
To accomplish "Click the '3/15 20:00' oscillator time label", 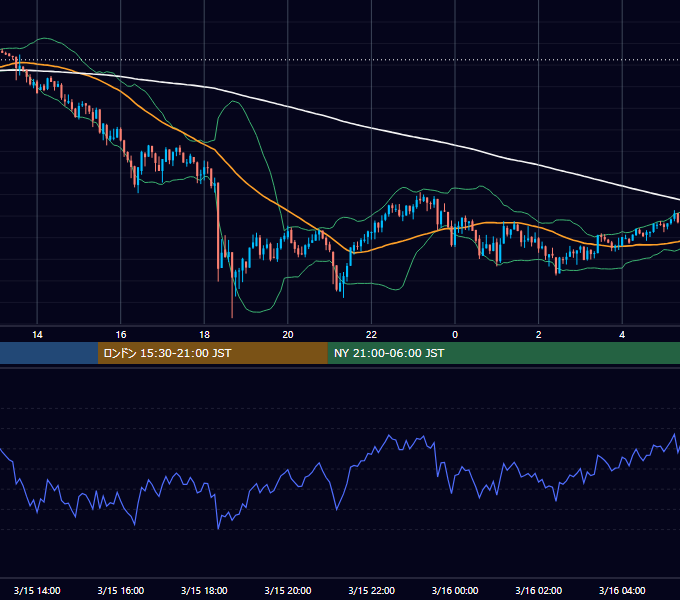I will (288, 590).
